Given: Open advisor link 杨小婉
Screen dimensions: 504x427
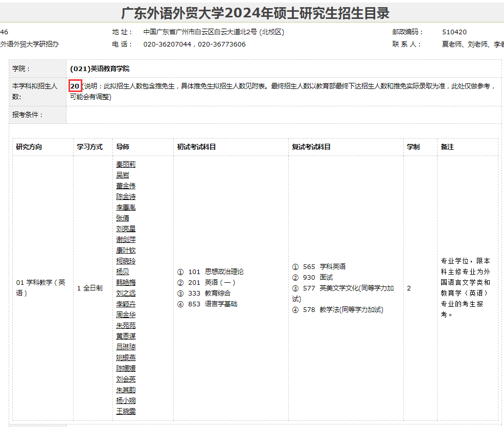Looking at the screenshot, I should coord(126,400).
